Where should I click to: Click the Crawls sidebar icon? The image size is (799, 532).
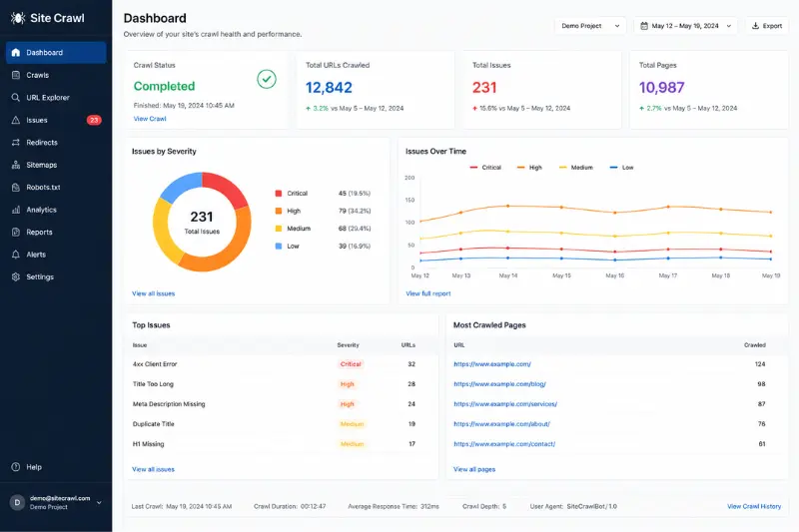(x=16, y=75)
